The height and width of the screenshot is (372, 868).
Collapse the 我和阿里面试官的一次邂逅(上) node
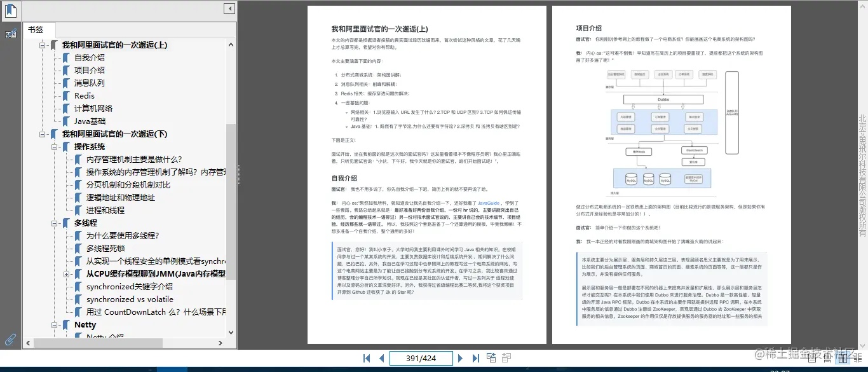click(x=43, y=45)
